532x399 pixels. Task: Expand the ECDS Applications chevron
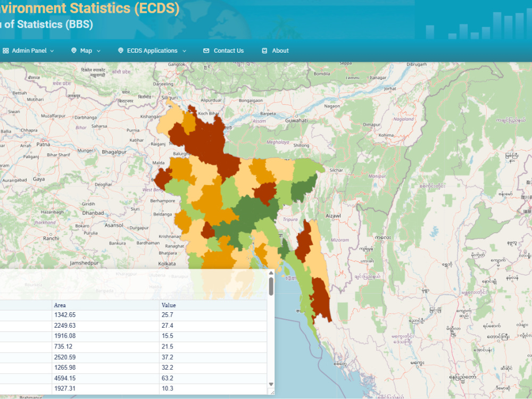184,51
